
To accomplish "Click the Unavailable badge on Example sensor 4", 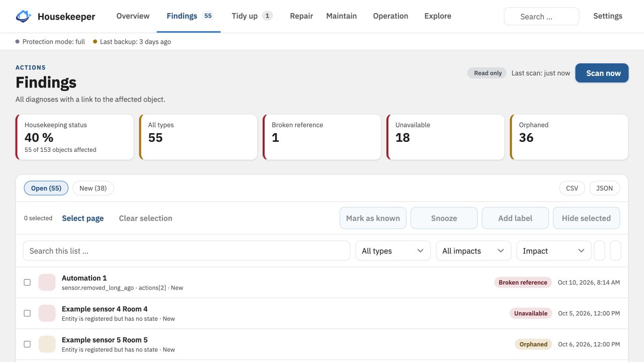I will (x=531, y=313).
